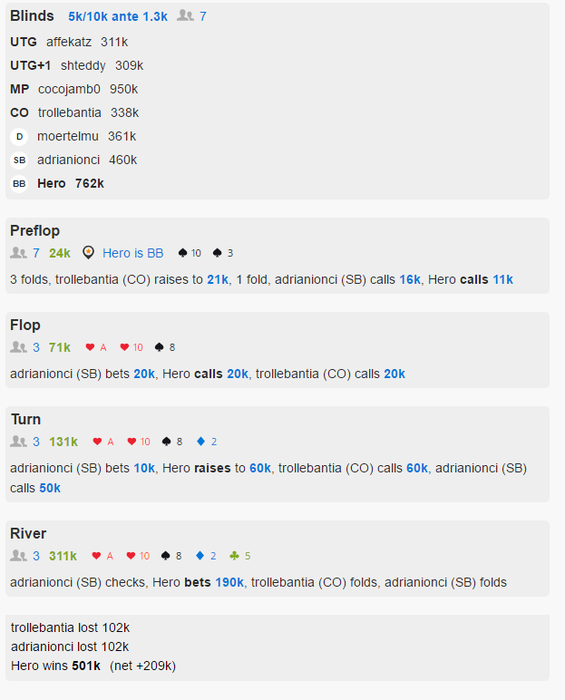Click the players icon in River section
This screenshot has width=565, height=700.
18,555
